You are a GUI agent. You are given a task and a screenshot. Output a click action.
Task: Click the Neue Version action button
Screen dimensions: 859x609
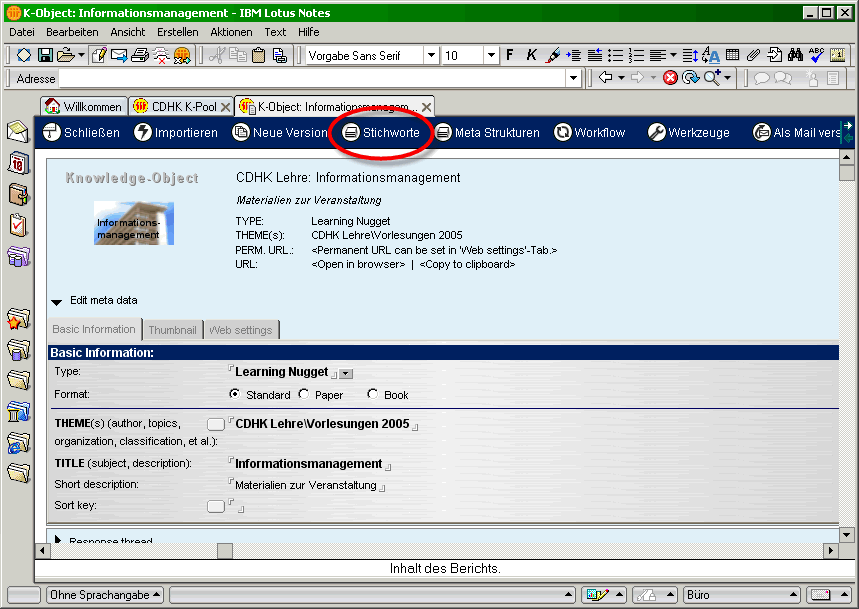(x=279, y=133)
